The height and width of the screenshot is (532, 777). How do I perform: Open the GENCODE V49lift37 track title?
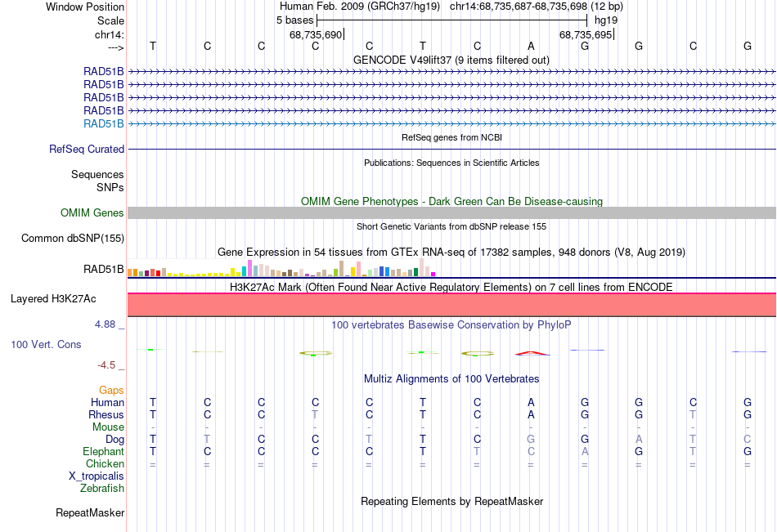tap(451, 60)
